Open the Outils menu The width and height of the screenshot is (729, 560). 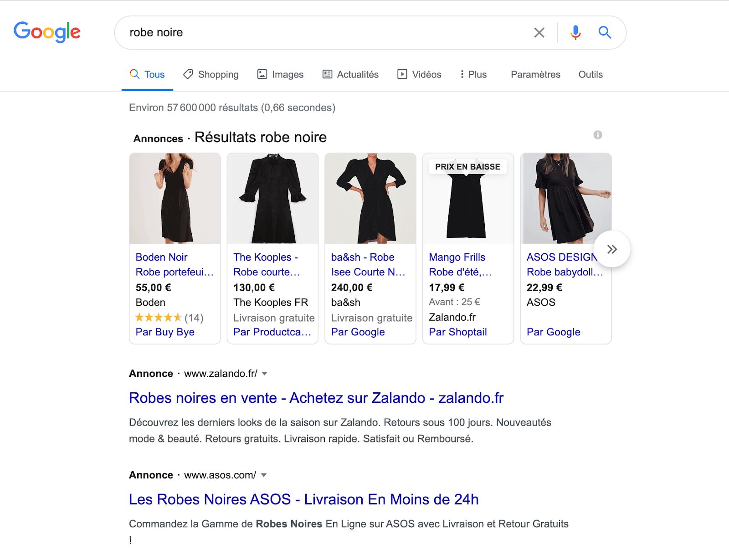590,74
